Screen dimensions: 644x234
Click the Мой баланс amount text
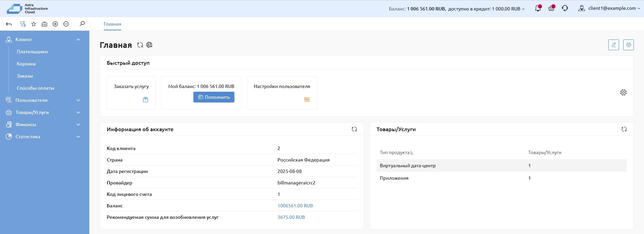pyautogui.click(x=201, y=86)
